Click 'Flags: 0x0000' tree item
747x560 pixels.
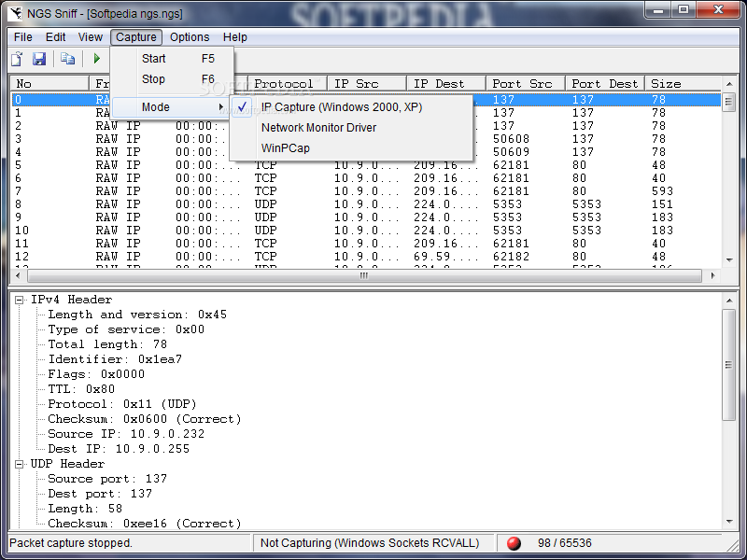point(96,374)
